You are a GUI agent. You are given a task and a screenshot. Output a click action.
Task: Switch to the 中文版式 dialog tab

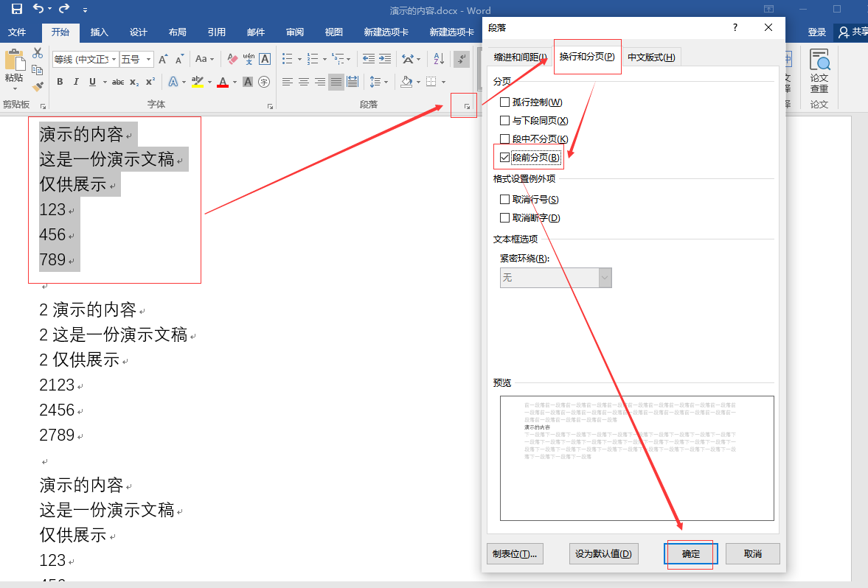point(651,57)
